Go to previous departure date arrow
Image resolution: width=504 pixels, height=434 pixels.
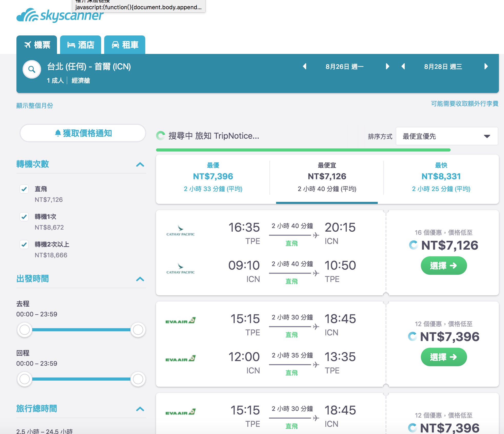click(305, 67)
